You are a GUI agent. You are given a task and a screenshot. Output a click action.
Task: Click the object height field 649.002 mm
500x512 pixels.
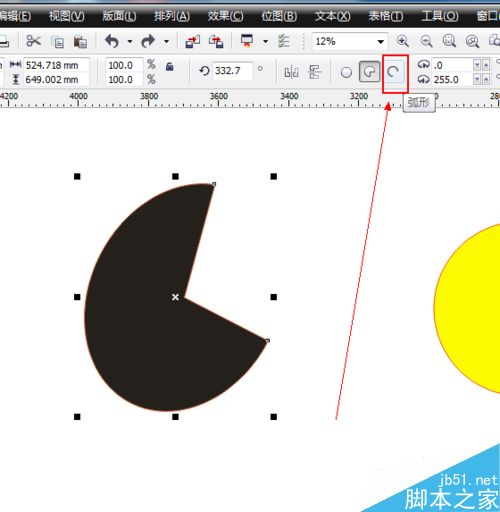(x=57, y=80)
